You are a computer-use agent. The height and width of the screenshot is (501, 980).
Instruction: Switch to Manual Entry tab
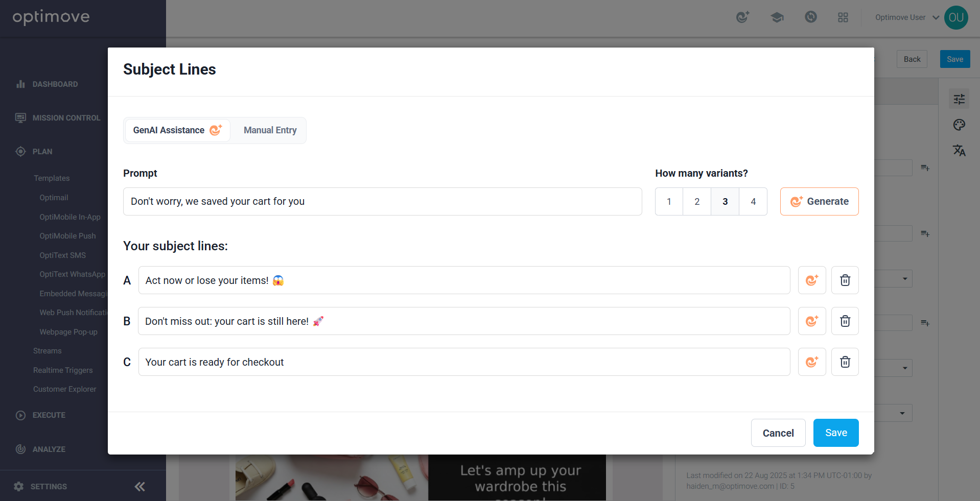pyautogui.click(x=270, y=130)
